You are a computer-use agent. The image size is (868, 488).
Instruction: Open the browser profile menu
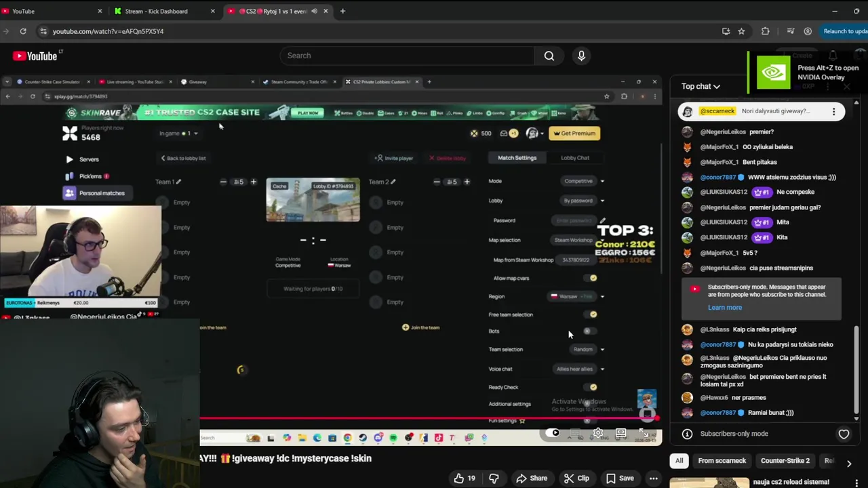pyautogui.click(x=808, y=31)
